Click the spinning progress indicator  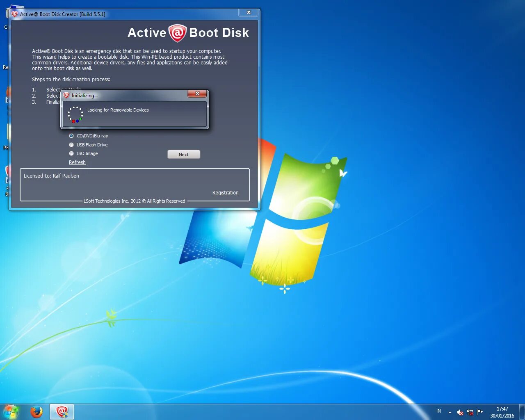click(x=76, y=114)
